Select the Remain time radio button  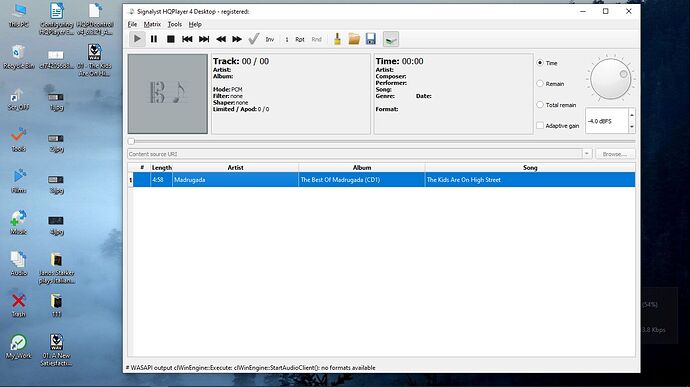pyautogui.click(x=540, y=84)
